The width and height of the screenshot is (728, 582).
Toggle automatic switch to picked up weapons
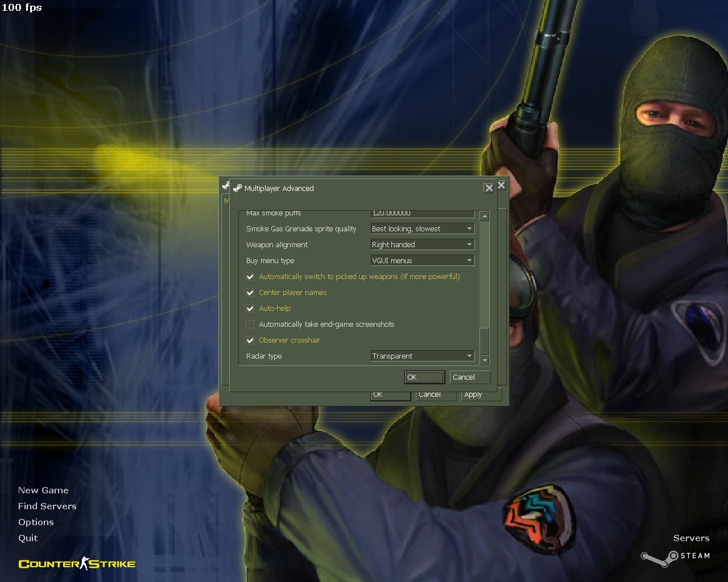click(250, 277)
